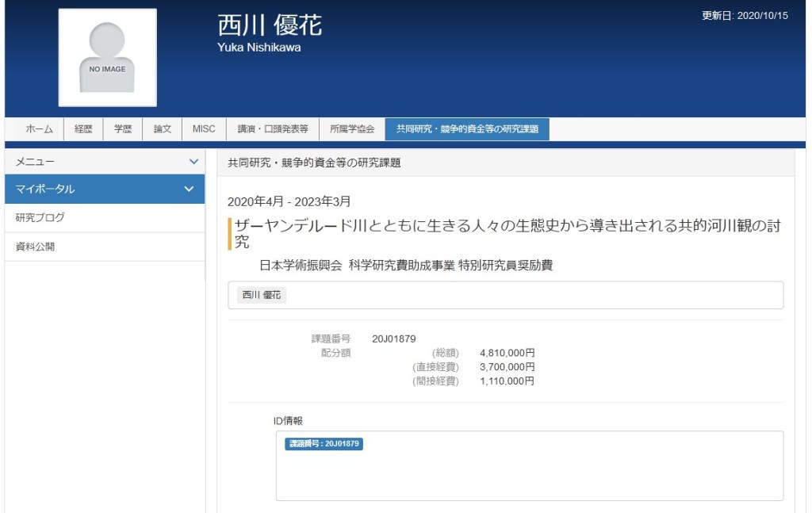The height and width of the screenshot is (513, 812).
Task: Toggle the マイポータル chevron arrow
Action: click(189, 190)
